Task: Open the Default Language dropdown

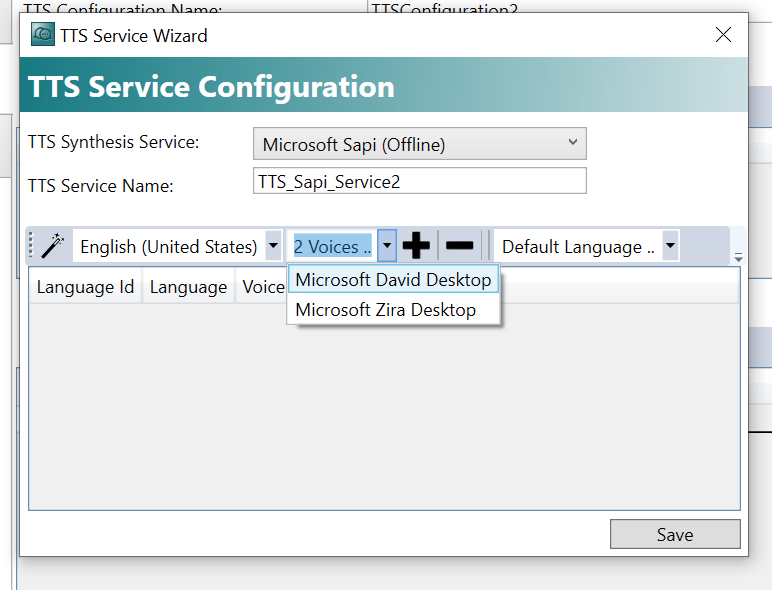Action: pyautogui.click(x=670, y=245)
